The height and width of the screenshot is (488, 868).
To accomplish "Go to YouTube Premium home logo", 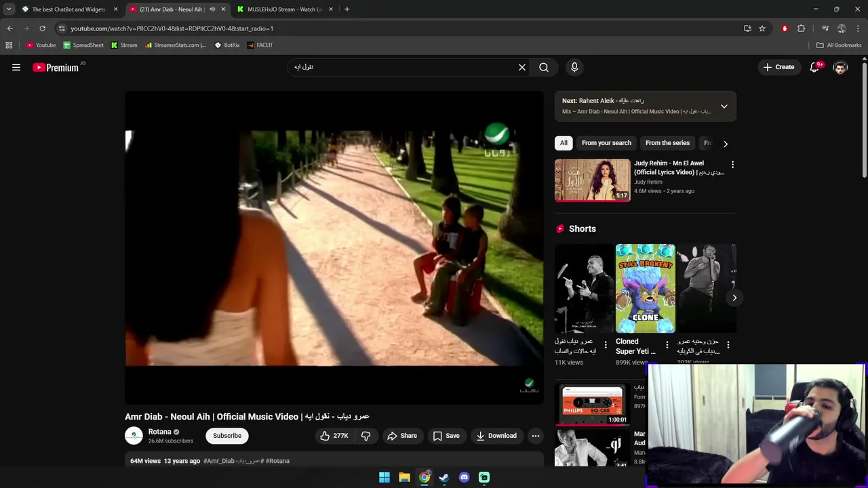I will tap(56, 67).
